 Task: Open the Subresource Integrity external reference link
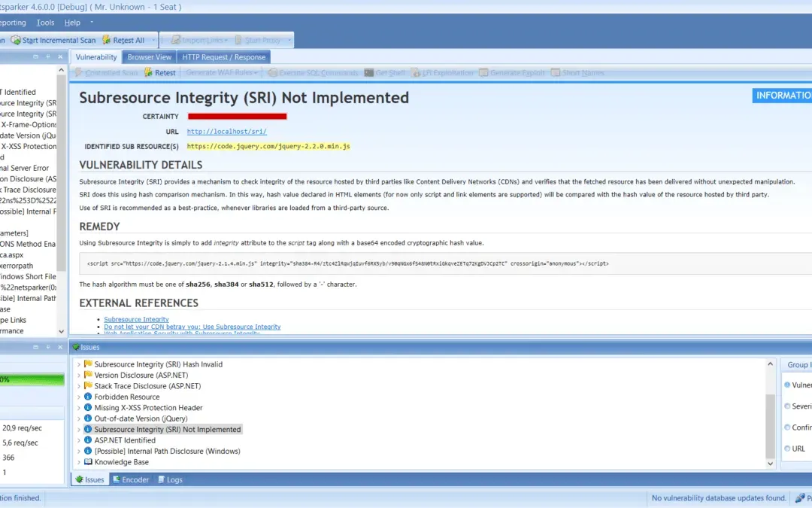[x=136, y=319]
